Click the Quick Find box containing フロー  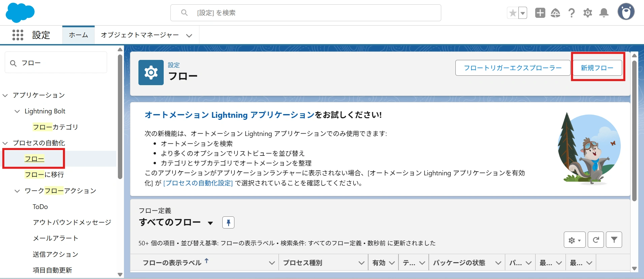56,63
